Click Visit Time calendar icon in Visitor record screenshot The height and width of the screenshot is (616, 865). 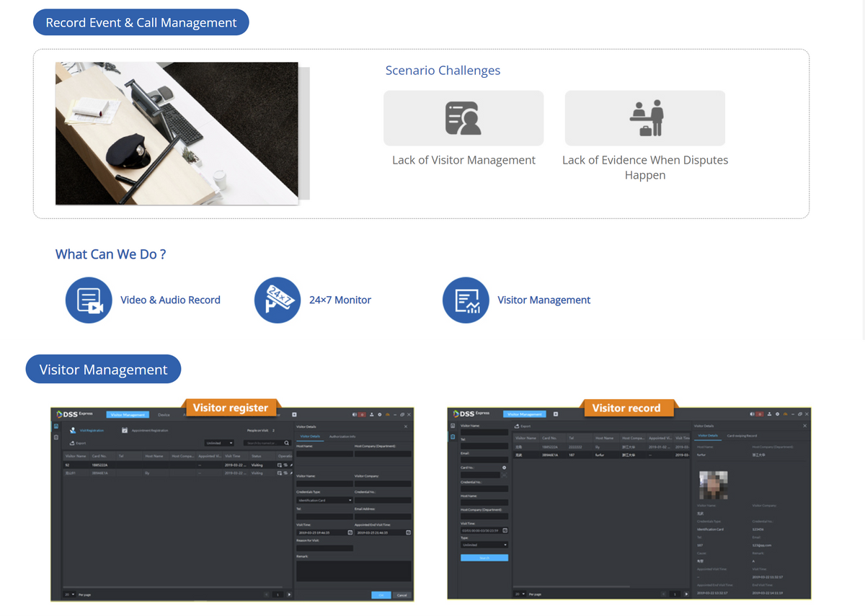tap(505, 531)
